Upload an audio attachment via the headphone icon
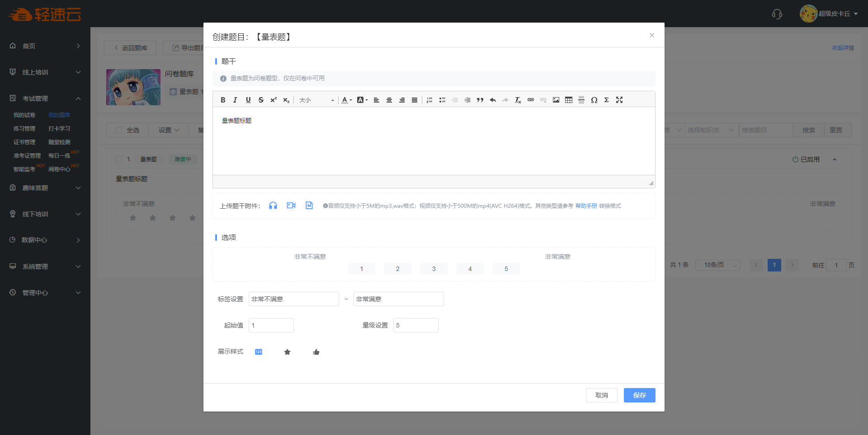The image size is (868, 435). pos(273,206)
